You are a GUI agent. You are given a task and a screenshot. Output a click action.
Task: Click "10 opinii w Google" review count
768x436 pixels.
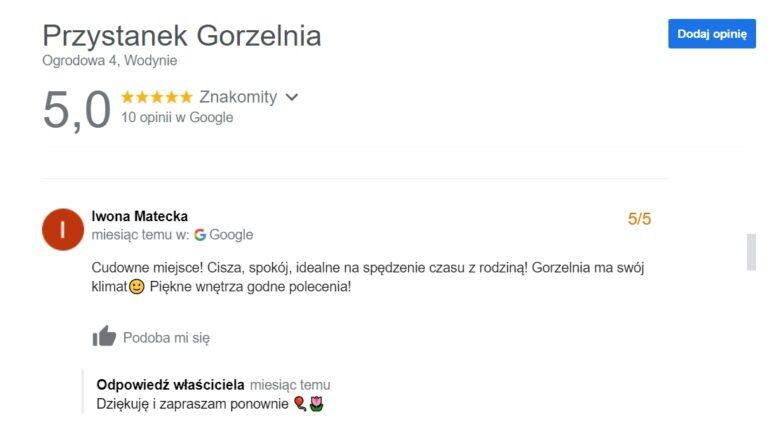coord(177,117)
